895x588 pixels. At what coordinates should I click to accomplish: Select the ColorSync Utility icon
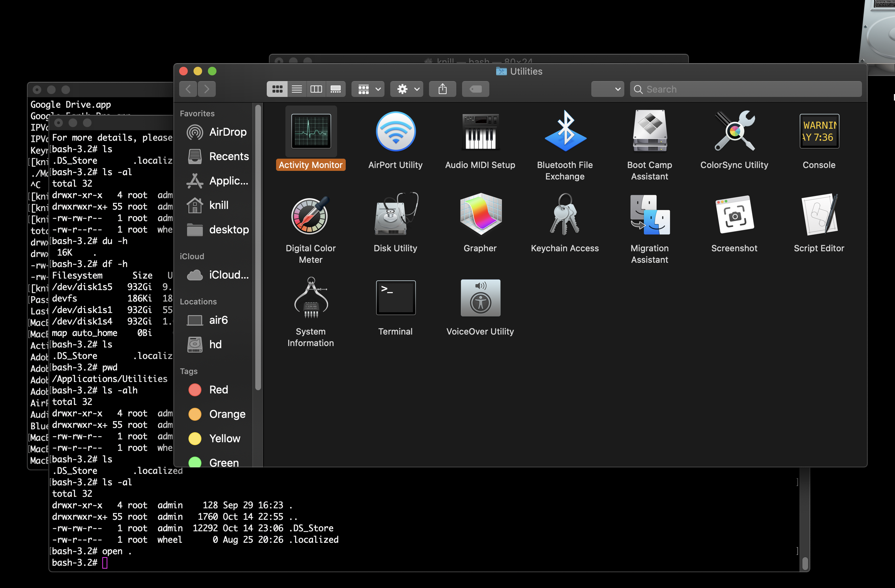[734, 131]
